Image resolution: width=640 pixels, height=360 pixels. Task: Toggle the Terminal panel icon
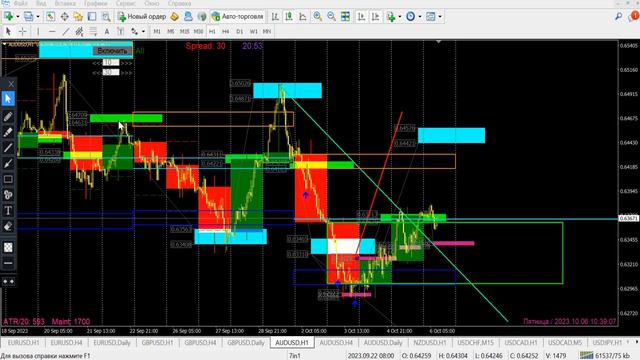point(92,17)
